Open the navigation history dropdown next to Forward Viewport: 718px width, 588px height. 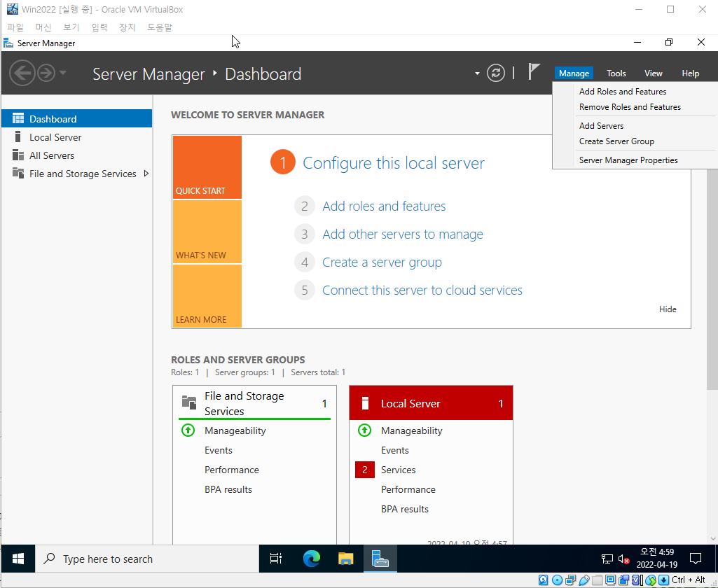click(63, 73)
